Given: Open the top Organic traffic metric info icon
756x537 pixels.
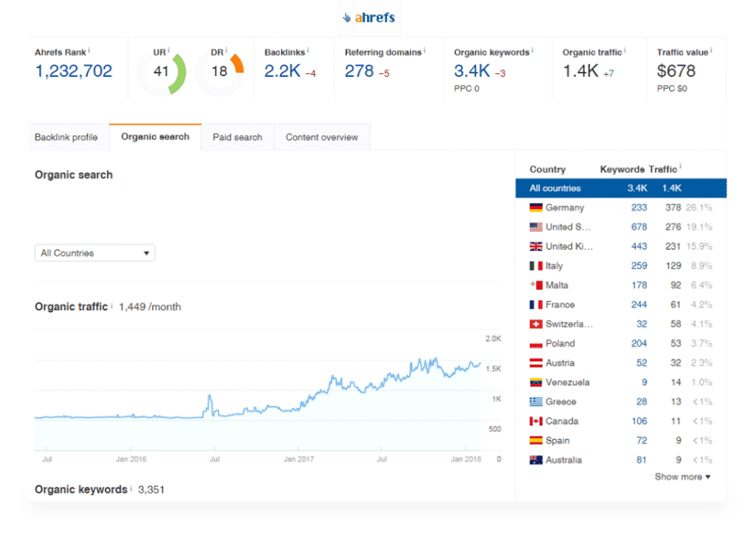Looking at the screenshot, I should pos(625,50).
